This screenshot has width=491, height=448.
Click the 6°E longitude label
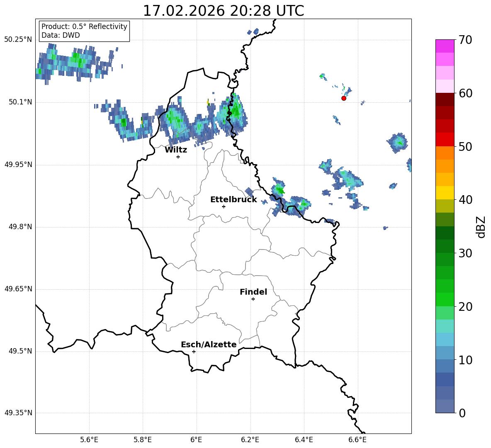(x=196, y=440)
